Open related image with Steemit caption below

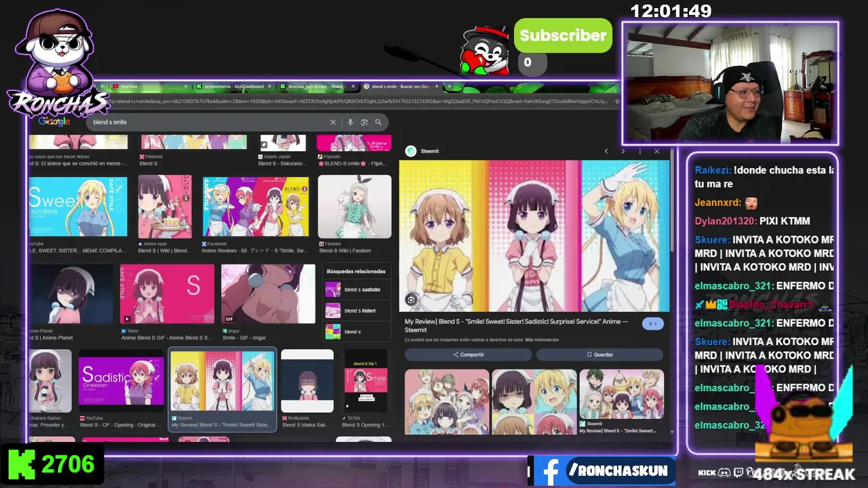pyautogui.click(x=621, y=394)
